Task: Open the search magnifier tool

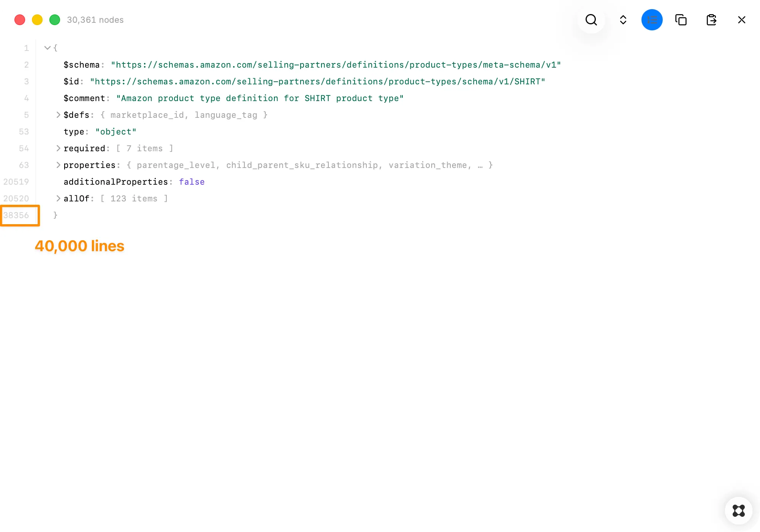Action: (591, 20)
